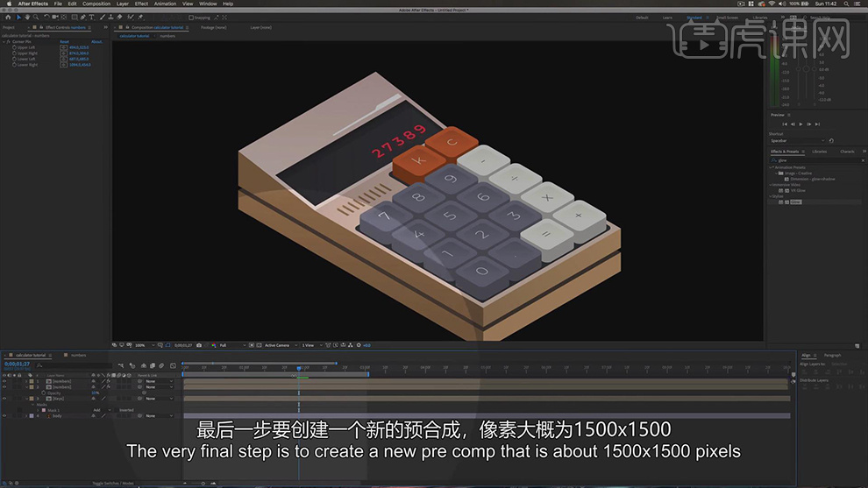Image resolution: width=868 pixels, height=488 pixels.
Task: Click the reset shortcut icon in Preview panel
Action: point(831,140)
